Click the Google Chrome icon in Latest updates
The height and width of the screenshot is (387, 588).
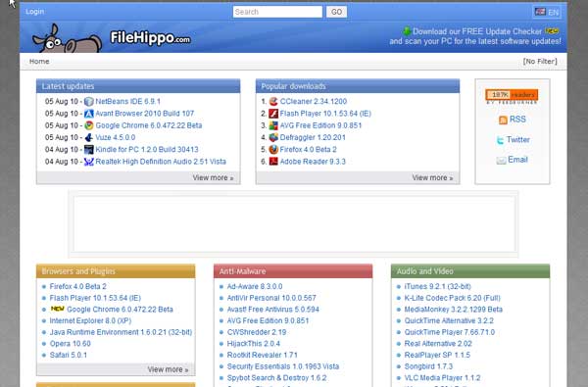point(89,125)
